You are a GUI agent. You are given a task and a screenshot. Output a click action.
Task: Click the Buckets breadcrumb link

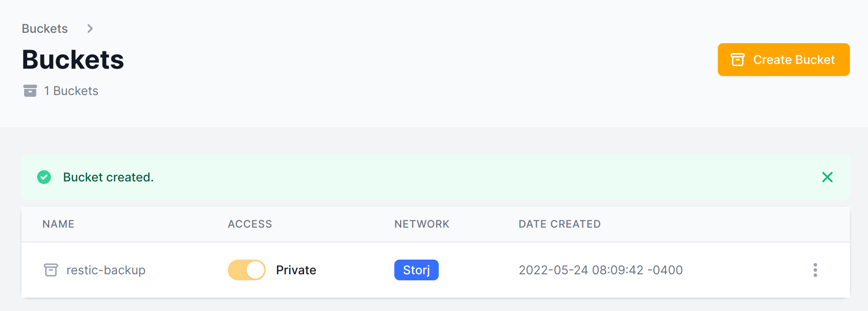tap(45, 29)
